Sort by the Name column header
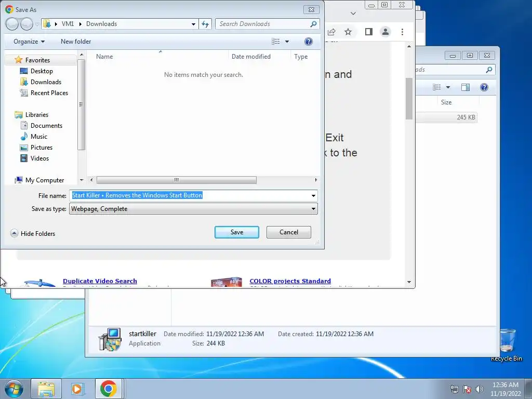Viewport: 532px width, 399px height. pos(104,57)
